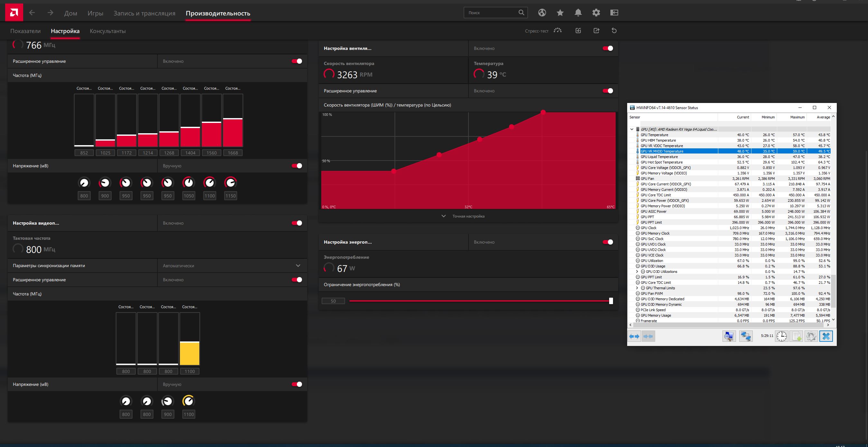868x447 pixels.
Task: Open settings gear icon in AMD header
Action: [596, 13]
